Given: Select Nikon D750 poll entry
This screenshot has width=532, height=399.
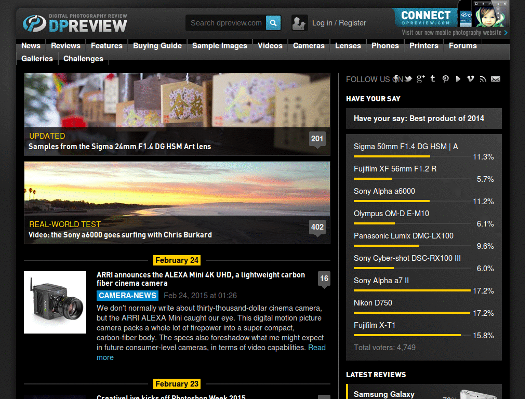Looking at the screenshot, I should pyautogui.click(x=373, y=303).
